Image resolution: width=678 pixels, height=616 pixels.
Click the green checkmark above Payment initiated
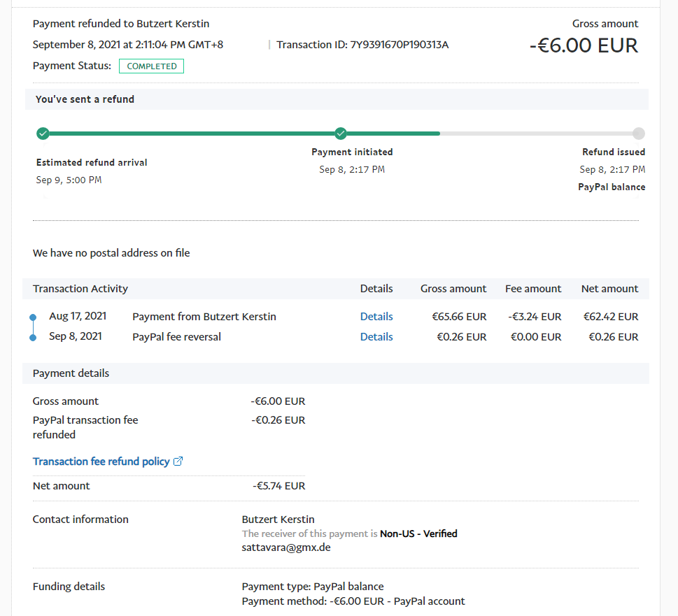click(x=341, y=134)
